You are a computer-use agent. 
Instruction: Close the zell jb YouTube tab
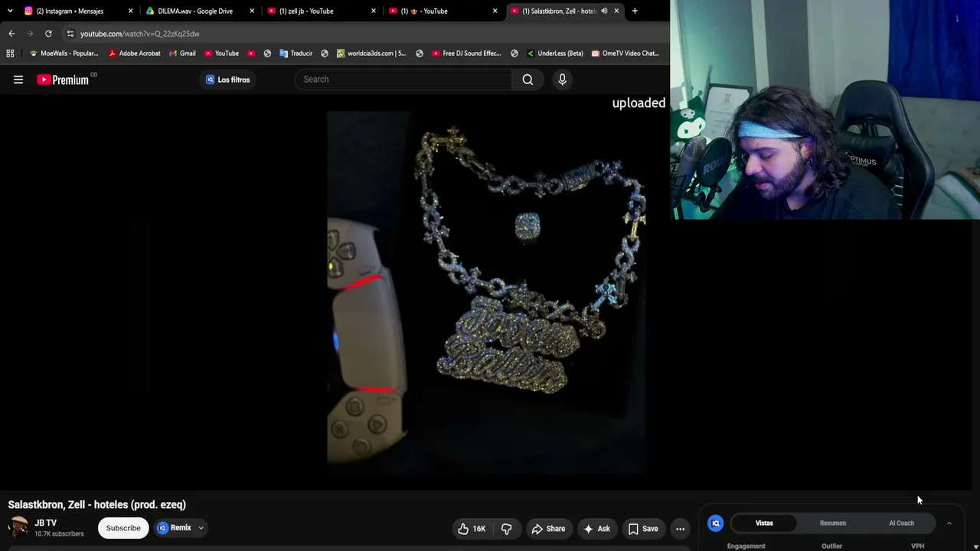[374, 11]
